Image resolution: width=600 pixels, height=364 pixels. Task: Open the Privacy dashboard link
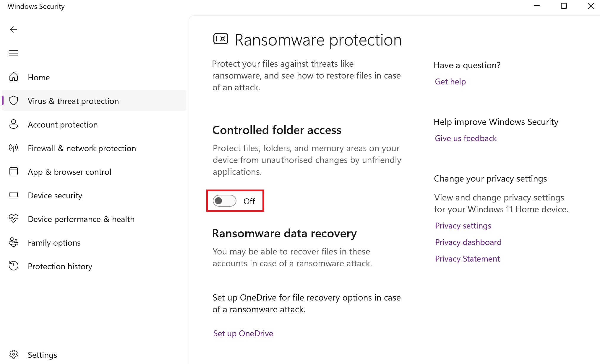[x=468, y=242]
